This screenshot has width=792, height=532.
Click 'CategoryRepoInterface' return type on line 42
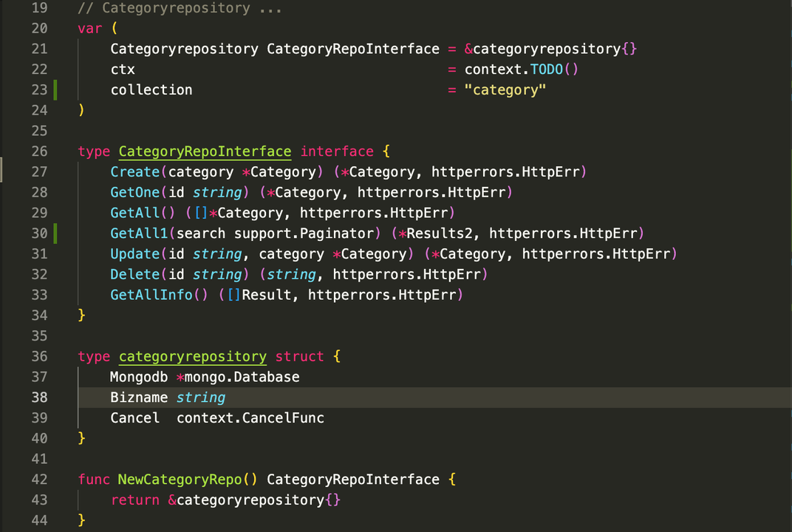coord(353,480)
